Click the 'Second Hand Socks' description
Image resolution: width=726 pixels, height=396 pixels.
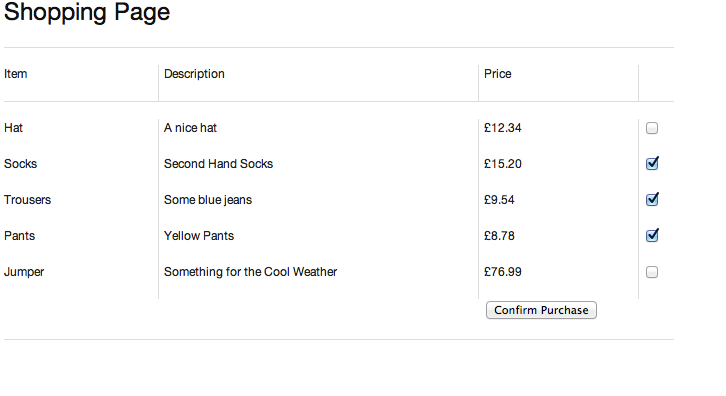[x=219, y=164]
